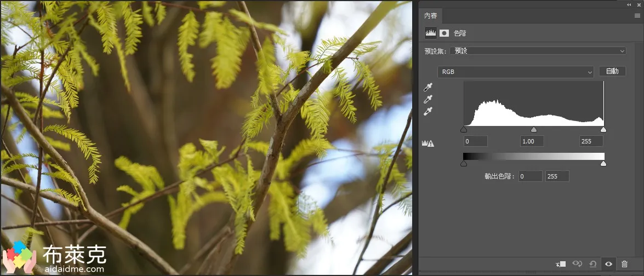This screenshot has width=644, height=276.
Task: Reset adjustment to default values
Action: pos(592,264)
